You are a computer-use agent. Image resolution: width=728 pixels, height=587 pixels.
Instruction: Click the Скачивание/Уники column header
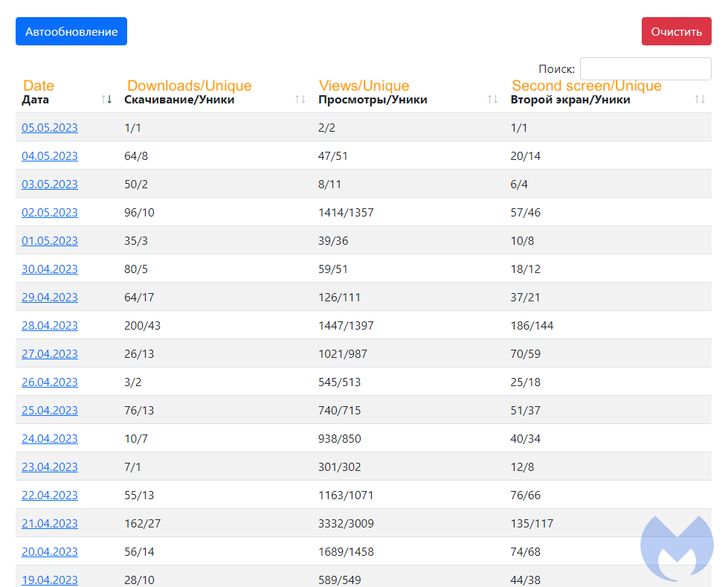pos(179,100)
